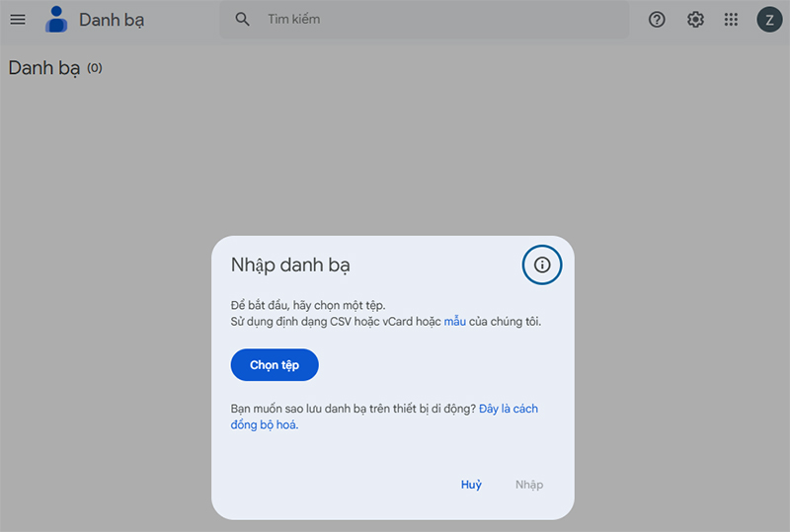Open the settings gear icon

[x=695, y=20]
